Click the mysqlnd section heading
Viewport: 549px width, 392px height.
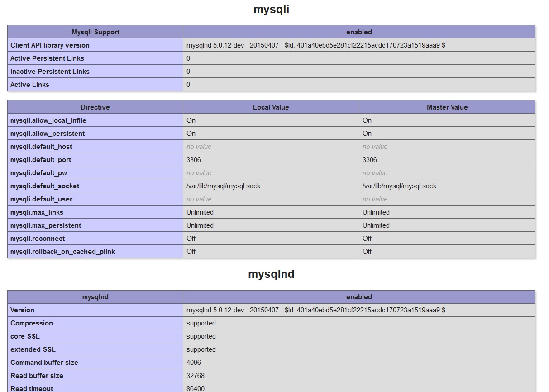click(271, 274)
